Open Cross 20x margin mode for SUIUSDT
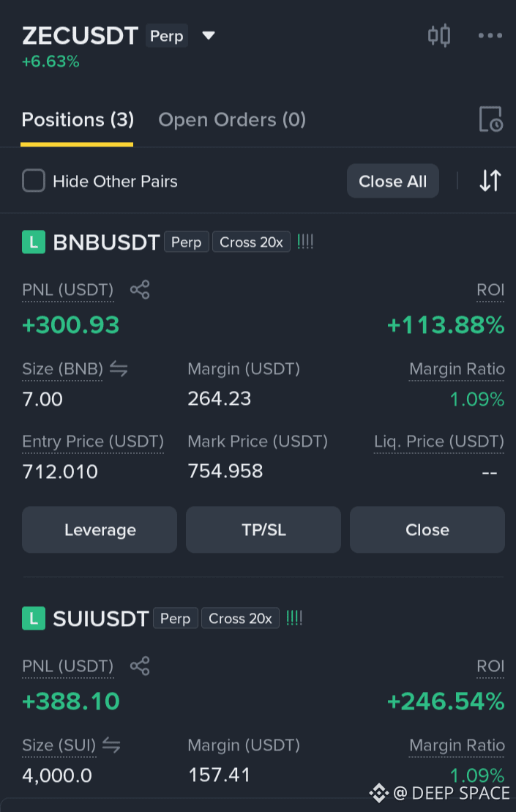The width and height of the screenshot is (516, 812). (x=240, y=618)
